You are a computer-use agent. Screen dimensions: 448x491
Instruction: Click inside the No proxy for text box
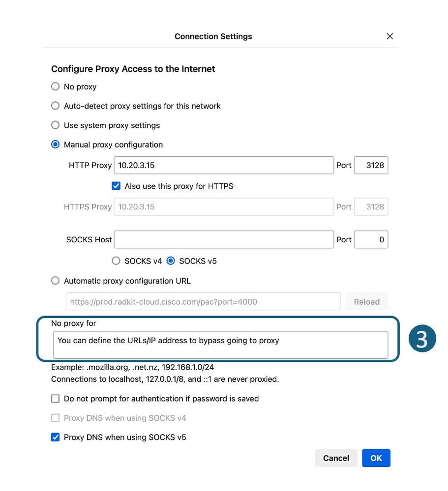click(x=220, y=345)
